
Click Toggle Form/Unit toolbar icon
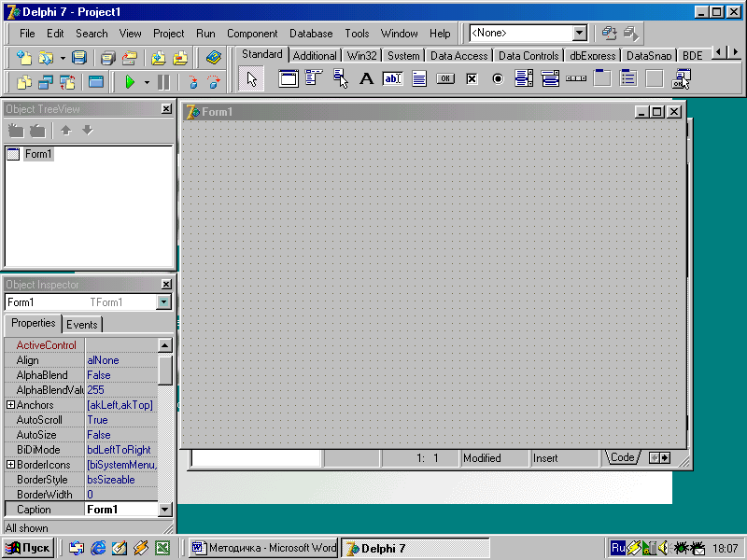67,82
